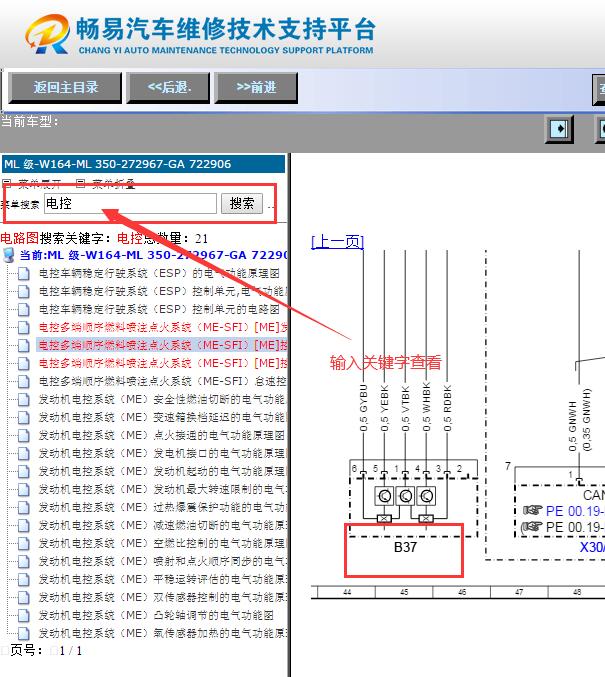Open ME 氧传感器加热的电气功能 entry
605x677 pixels.
[163, 633]
